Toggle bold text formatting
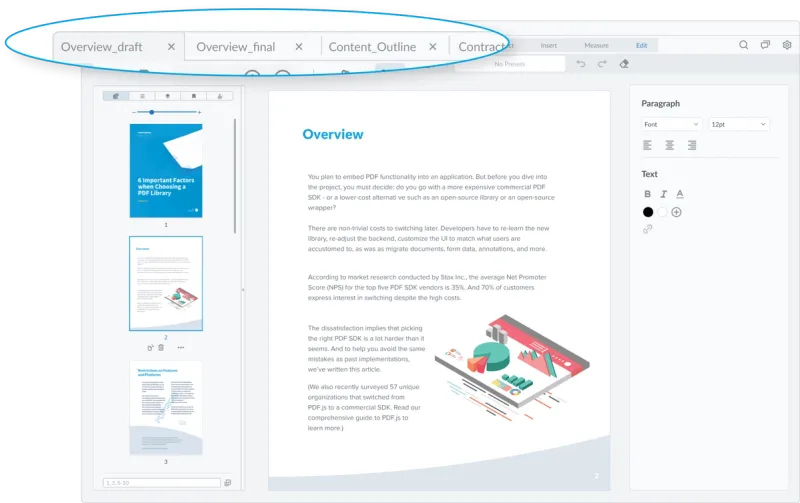Screen dimensions: 800x503 pyautogui.click(x=647, y=194)
